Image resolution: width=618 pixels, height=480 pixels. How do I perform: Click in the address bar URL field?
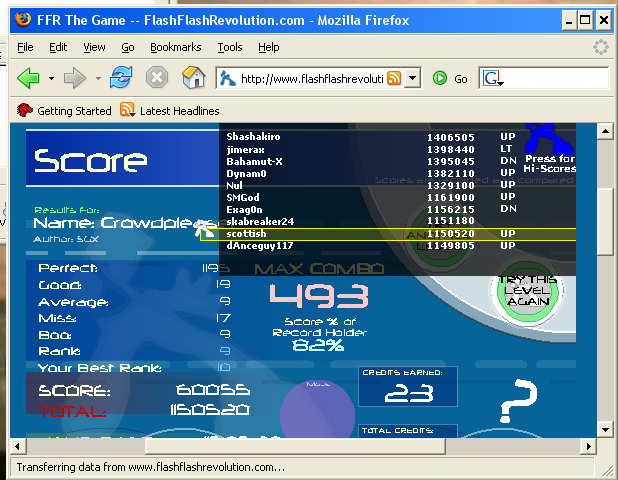[310, 78]
